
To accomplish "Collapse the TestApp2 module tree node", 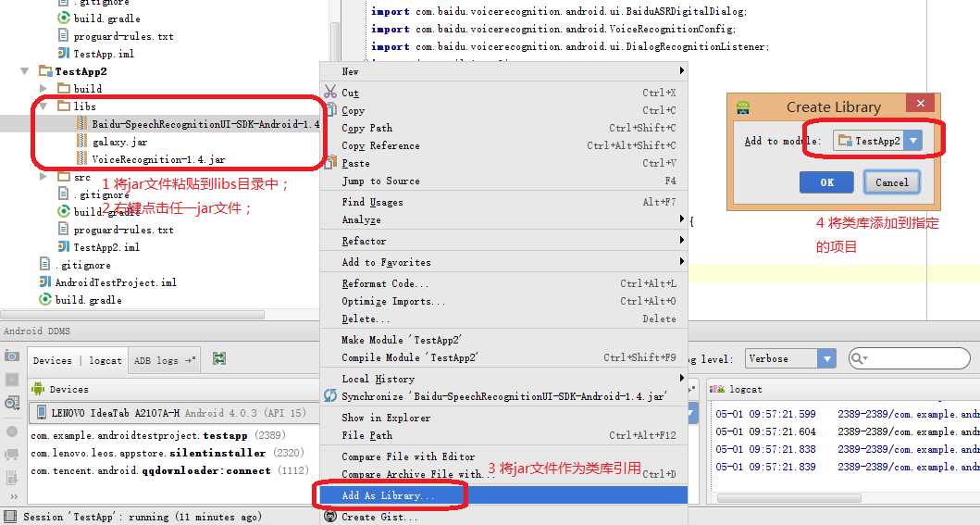I will click(24, 70).
